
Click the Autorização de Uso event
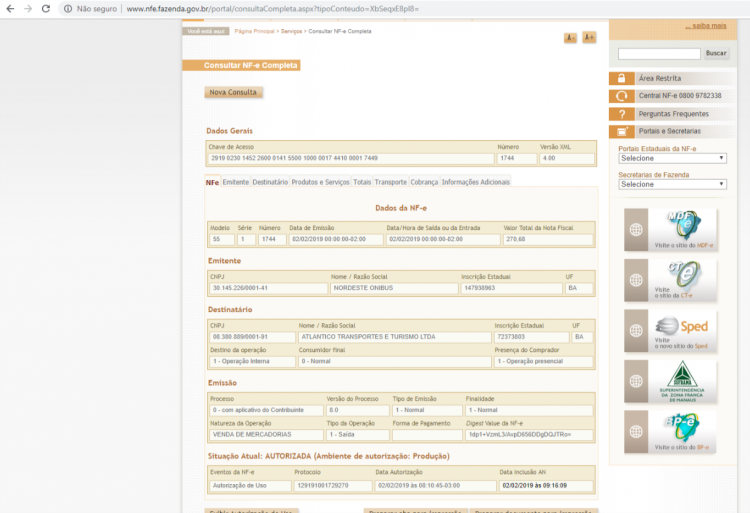240,485
